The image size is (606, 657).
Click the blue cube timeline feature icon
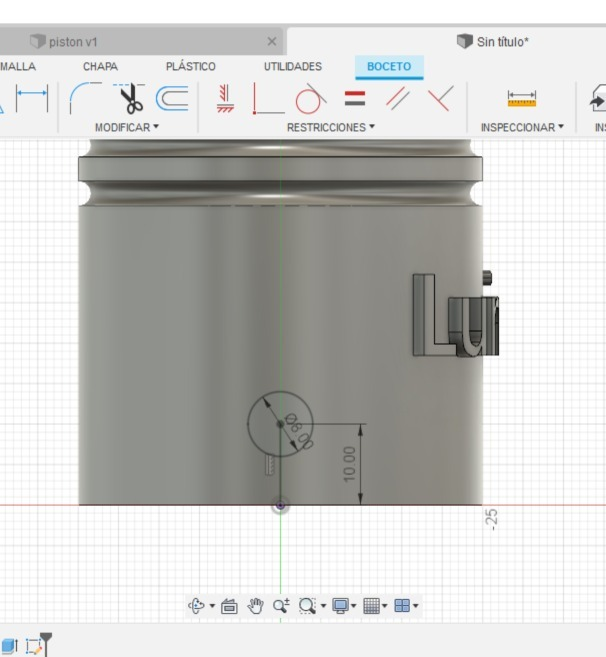pyautogui.click(x=9, y=646)
